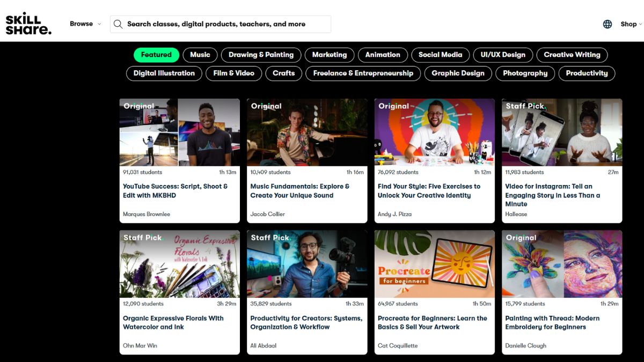
Task: Open the MKBHD YouTube Success thumbnail
Action: coord(180,132)
